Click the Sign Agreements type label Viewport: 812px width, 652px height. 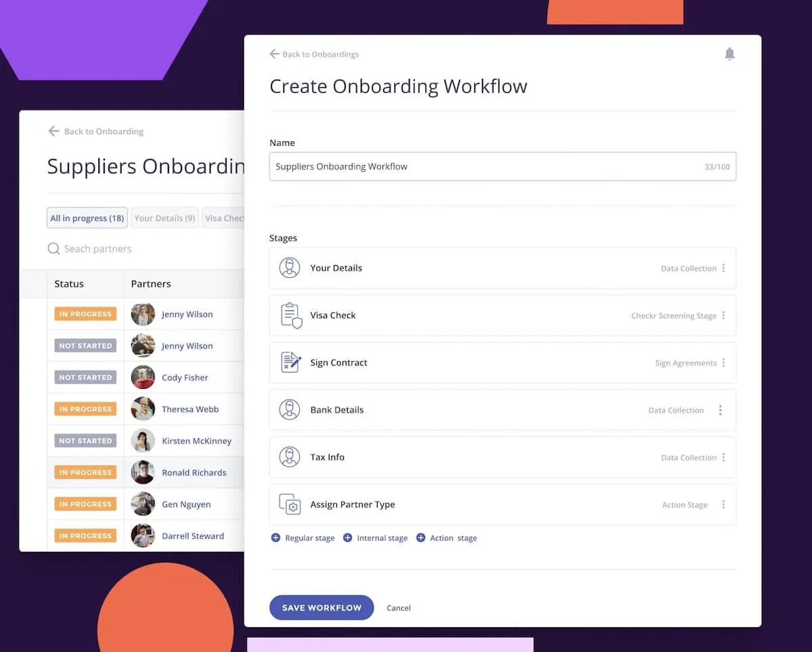[x=686, y=363]
